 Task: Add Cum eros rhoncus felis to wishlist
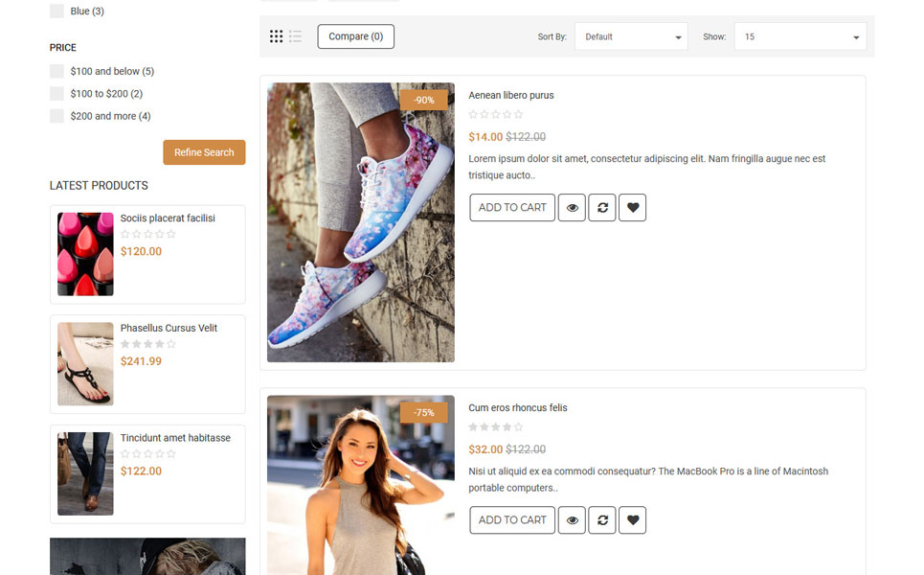coord(632,520)
